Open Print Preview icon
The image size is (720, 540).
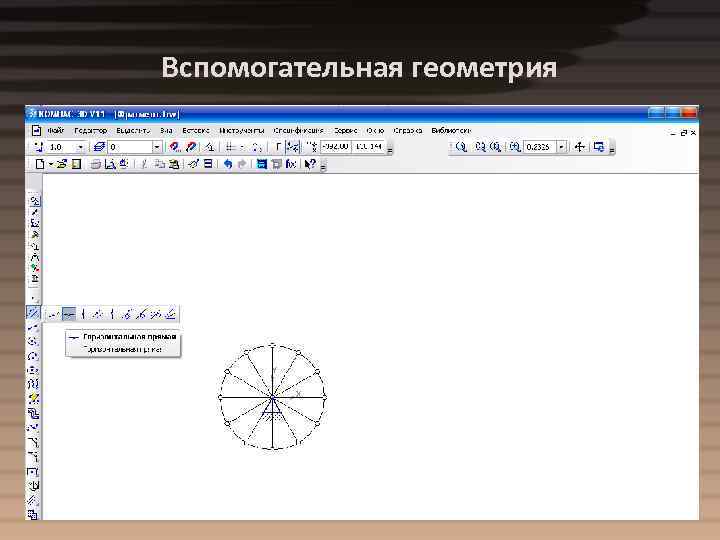pyautogui.click(x=110, y=164)
